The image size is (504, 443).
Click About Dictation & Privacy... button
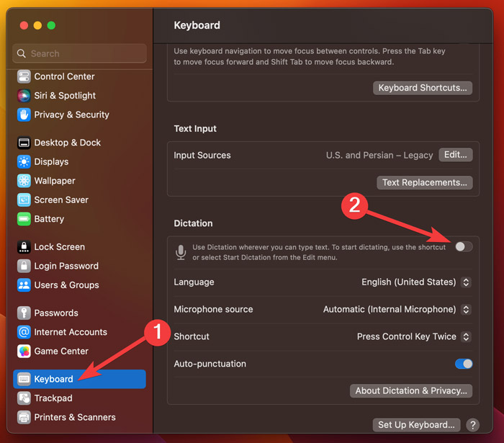click(411, 391)
